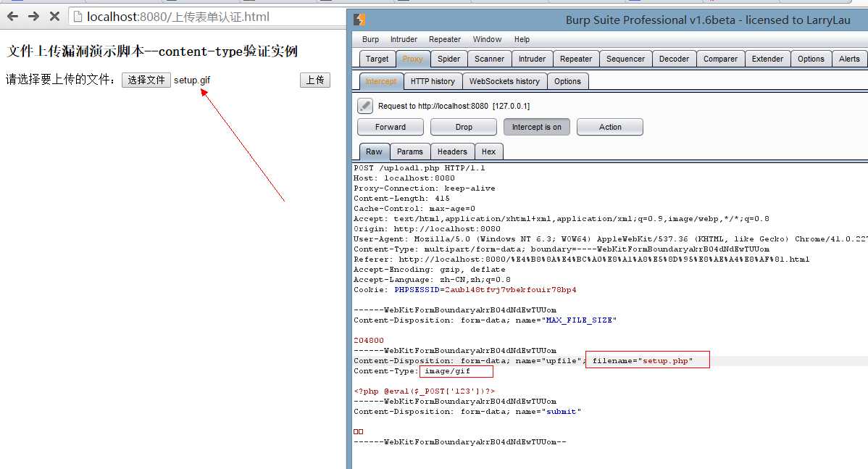Viewport: 868px width, 469px height.
Task: Click filename="setup.php" in the request
Action: [x=642, y=360]
